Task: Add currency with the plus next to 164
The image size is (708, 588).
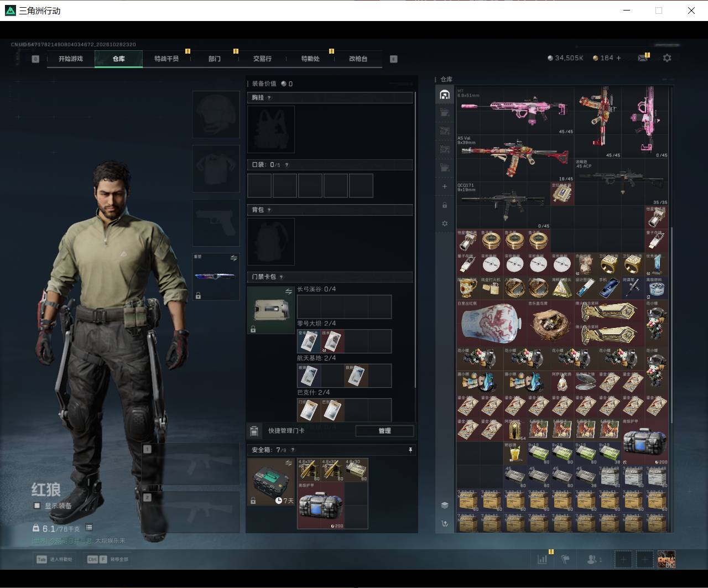Action: coord(618,58)
